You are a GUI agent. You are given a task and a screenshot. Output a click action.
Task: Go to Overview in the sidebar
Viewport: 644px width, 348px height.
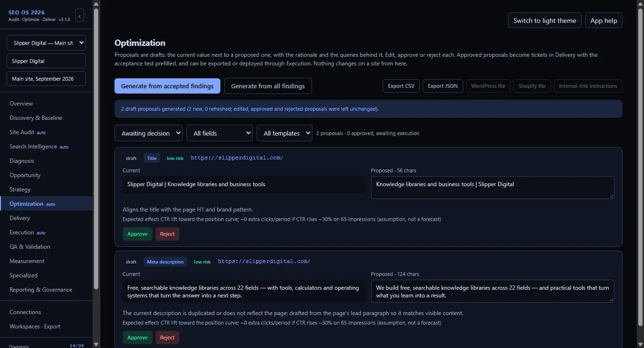click(46, 104)
